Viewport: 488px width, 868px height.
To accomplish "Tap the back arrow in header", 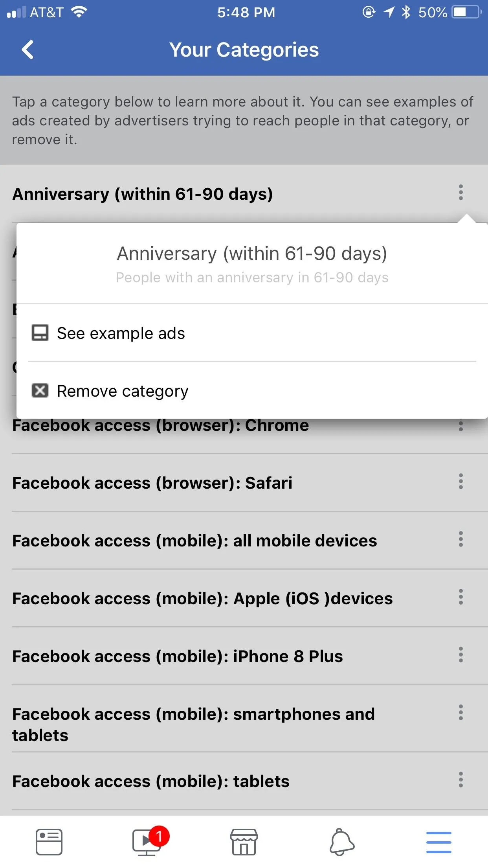I will click(28, 50).
